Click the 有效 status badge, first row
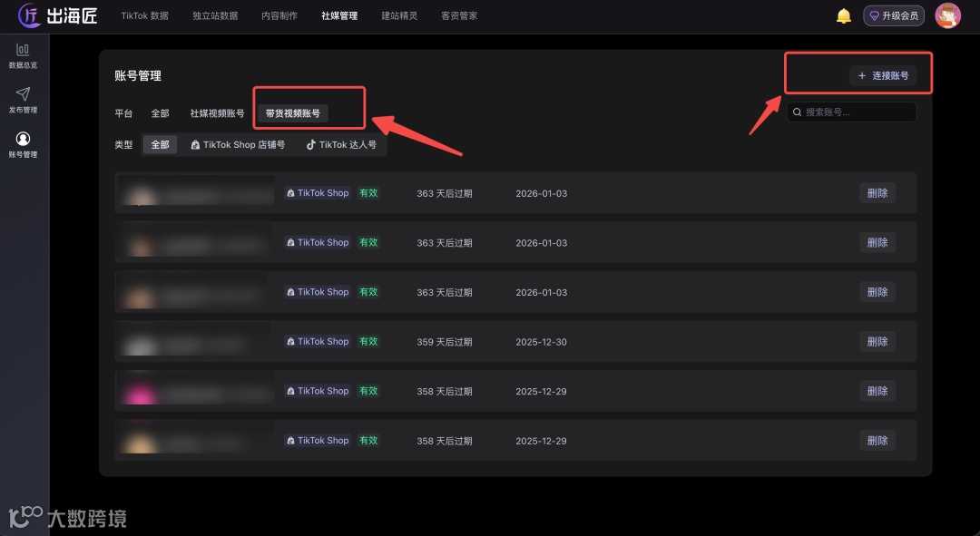The image size is (980, 536). [368, 193]
